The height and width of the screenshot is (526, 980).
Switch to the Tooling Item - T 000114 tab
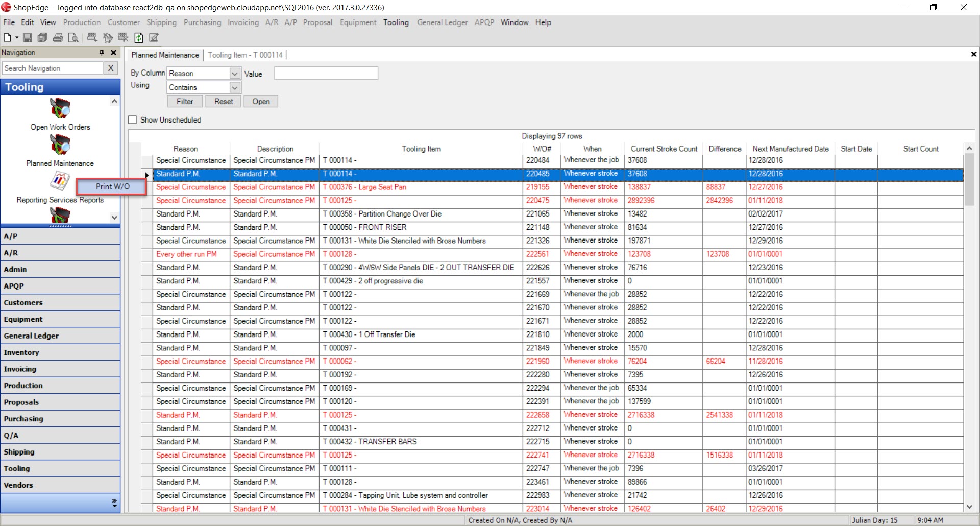pos(245,55)
